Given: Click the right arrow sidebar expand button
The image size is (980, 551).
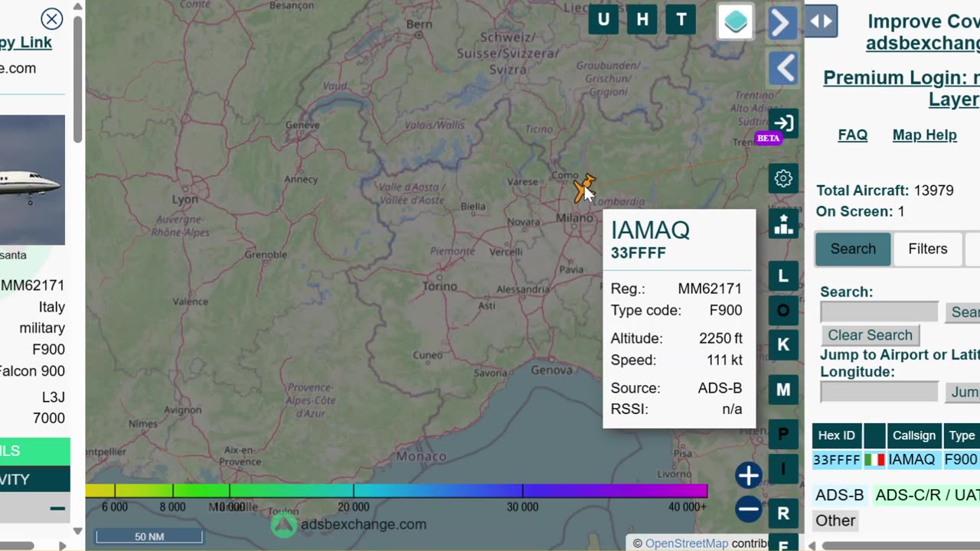Looking at the screenshot, I should tap(782, 22).
